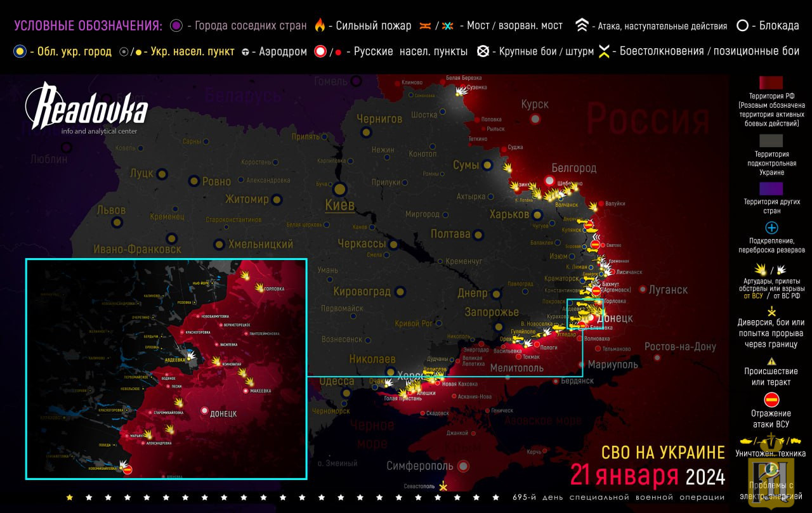Click the УСЛОВНЫЕ ОБОЗНАЧЕНИЯ legend heading
812x513 pixels.
click(88, 26)
